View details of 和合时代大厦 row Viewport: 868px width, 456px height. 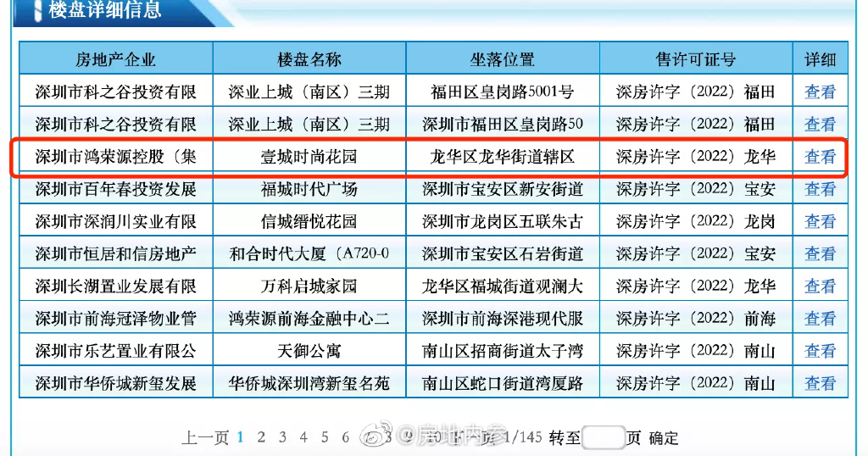click(820, 254)
